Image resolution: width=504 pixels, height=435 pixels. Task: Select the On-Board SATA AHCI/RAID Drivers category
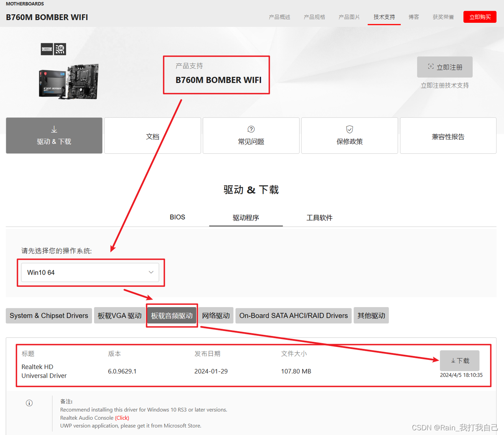[x=293, y=315]
